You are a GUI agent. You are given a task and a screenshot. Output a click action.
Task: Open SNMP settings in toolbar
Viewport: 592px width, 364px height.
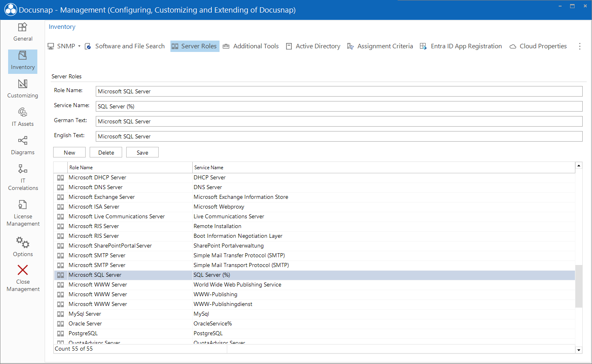click(62, 46)
